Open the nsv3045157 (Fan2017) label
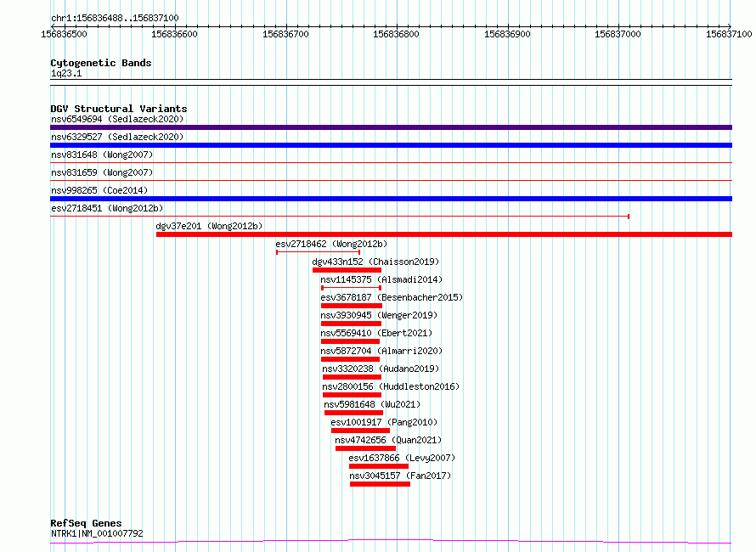The image size is (756, 552). [400, 476]
